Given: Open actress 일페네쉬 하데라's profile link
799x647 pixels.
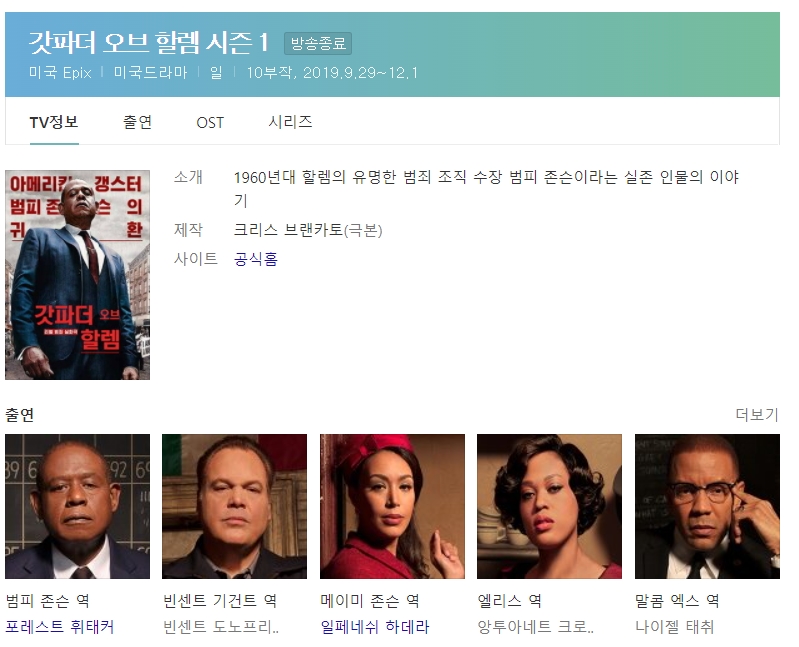Looking at the screenshot, I should [x=375, y=626].
